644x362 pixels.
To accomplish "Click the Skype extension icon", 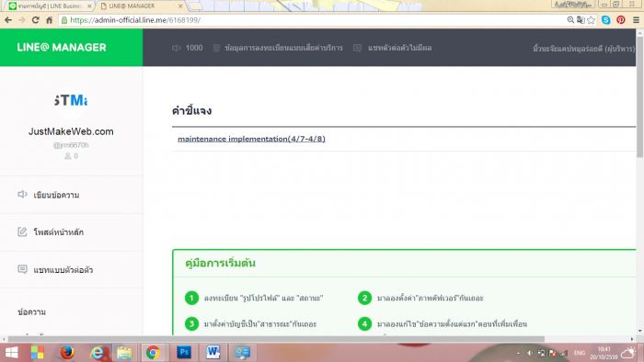I will (x=605, y=19).
